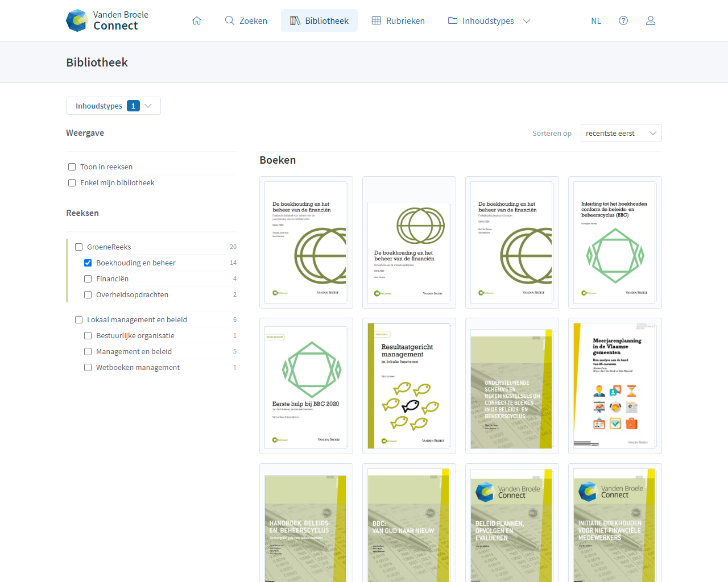Click the 'Sorteren op' label
The width and height of the screenshot is (728, 582).
coord(552,133)
